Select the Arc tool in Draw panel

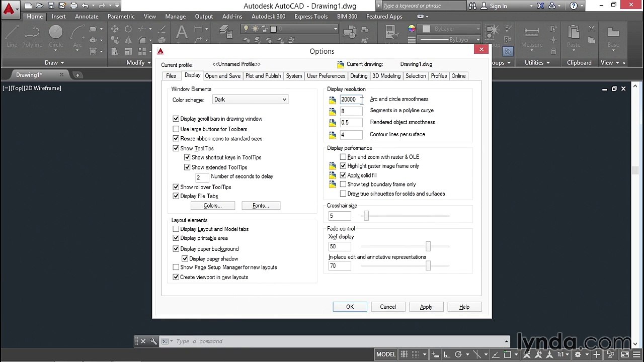[x=77, y=36]
